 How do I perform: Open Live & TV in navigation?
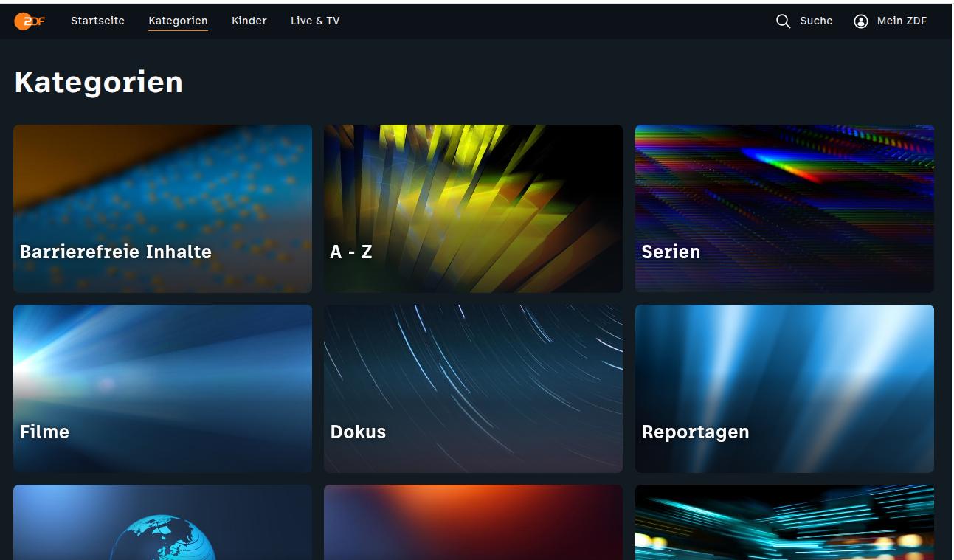pyautogui.click(x=315, y=21)
